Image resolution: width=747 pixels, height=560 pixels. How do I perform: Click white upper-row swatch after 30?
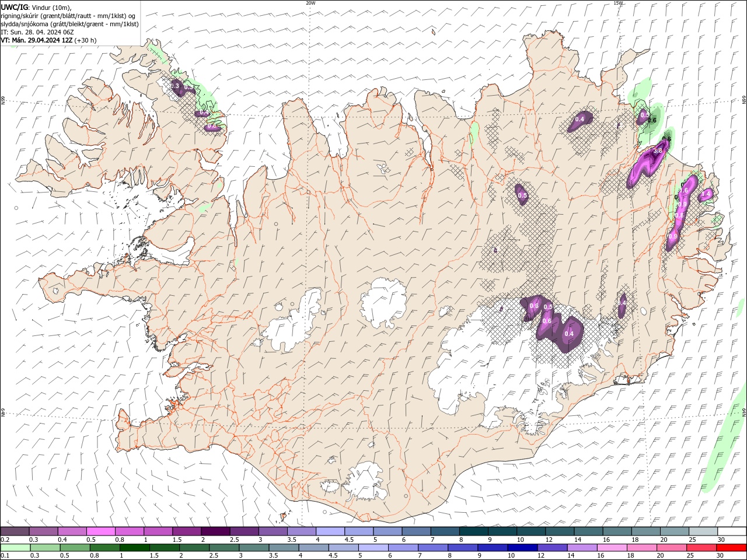732,531
